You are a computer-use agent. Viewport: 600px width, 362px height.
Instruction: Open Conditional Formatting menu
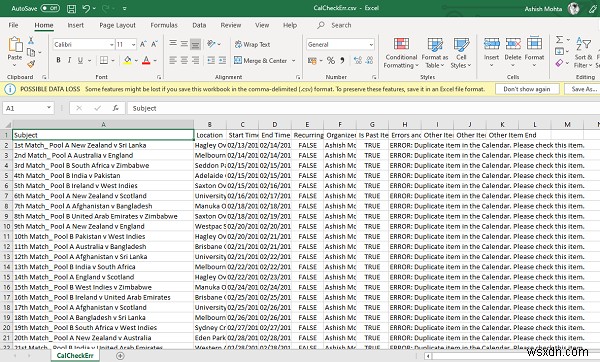pos(401,53)
